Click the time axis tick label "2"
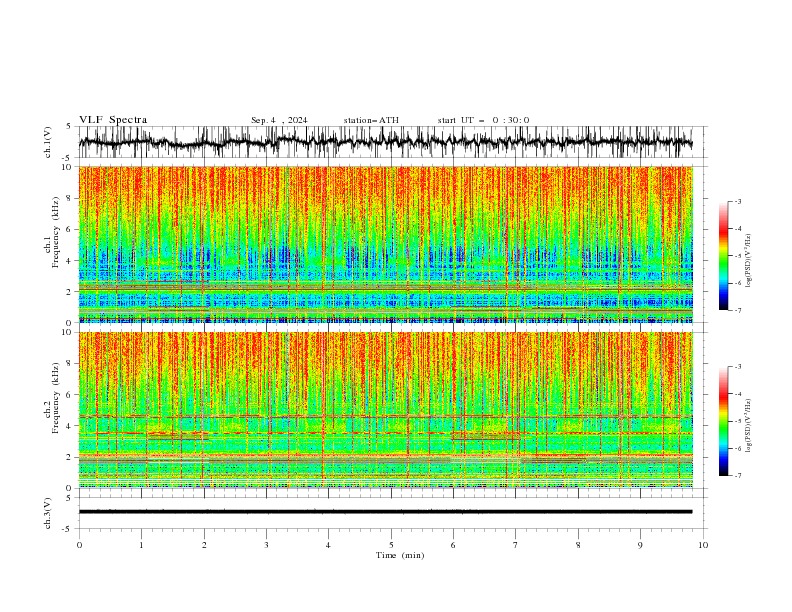792x612 pixels. (204, 545)
